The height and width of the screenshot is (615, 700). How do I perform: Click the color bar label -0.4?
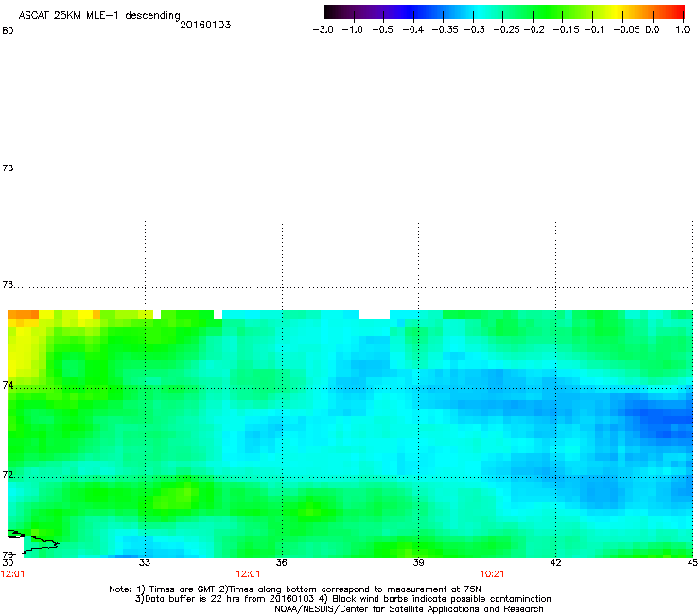(x=413, y=30)
